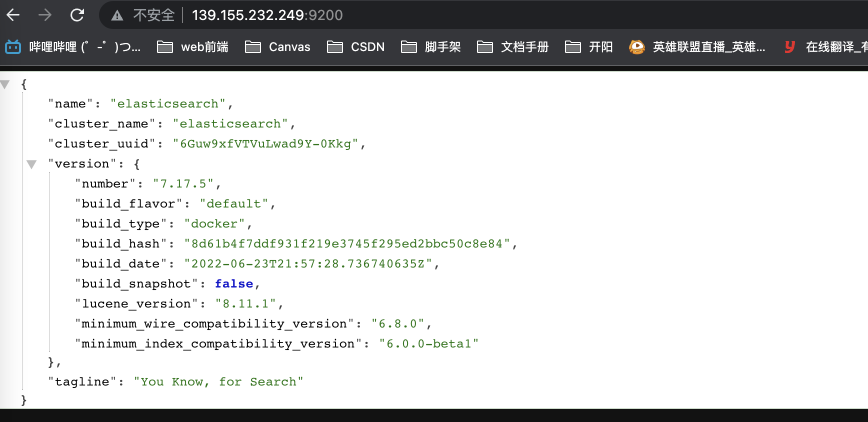
Task: Click the "lucene_version" key text
Action: click(x=136, y=304)
